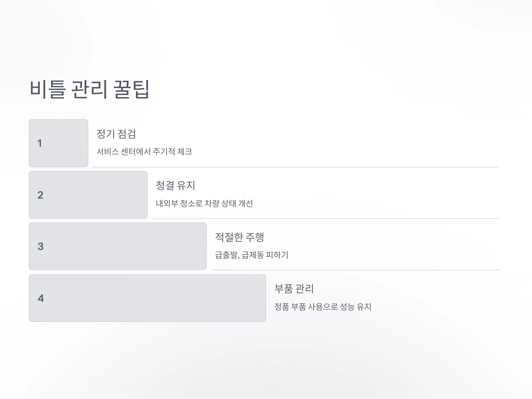532x399 pixels.
Task: Click the text 서비스 센터에서 주기적 체크
Action: (144, 152)
